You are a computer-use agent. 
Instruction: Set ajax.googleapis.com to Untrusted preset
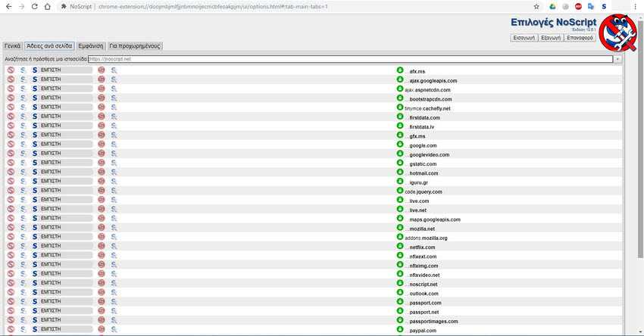click(x=102, y=79)
